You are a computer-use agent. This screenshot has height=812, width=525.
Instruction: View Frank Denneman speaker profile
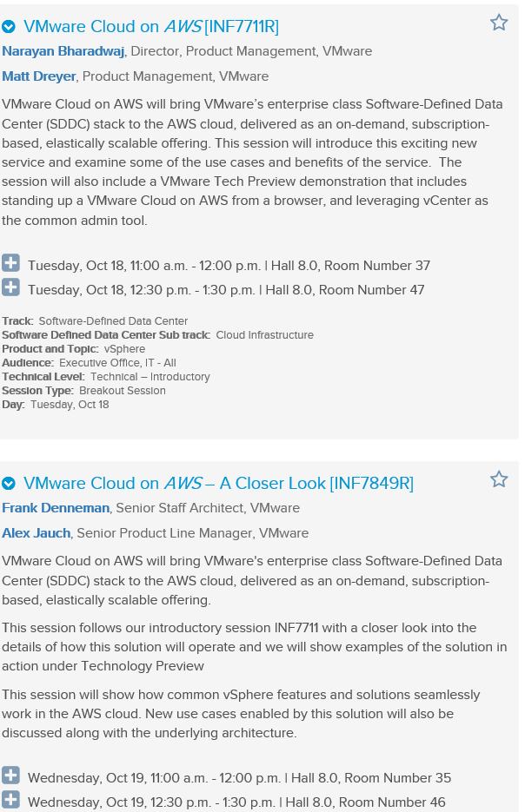pyautogui.click(x=56, y=508)
